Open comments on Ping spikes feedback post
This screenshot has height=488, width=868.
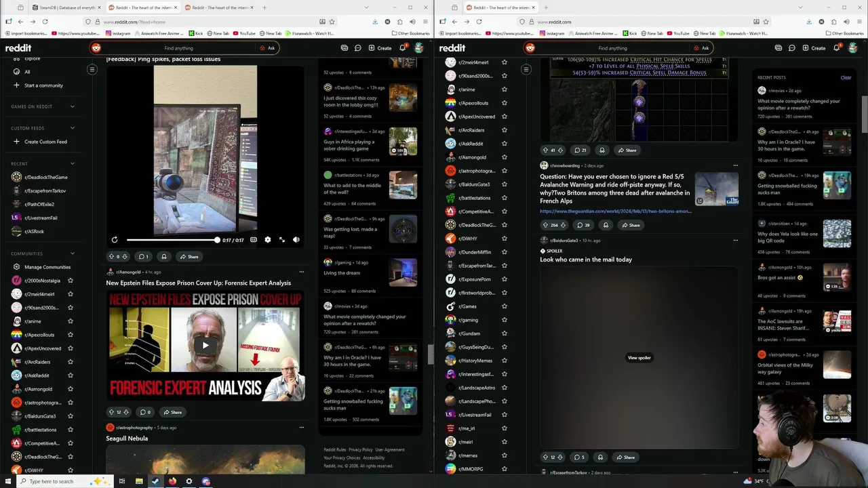(143, 257)
